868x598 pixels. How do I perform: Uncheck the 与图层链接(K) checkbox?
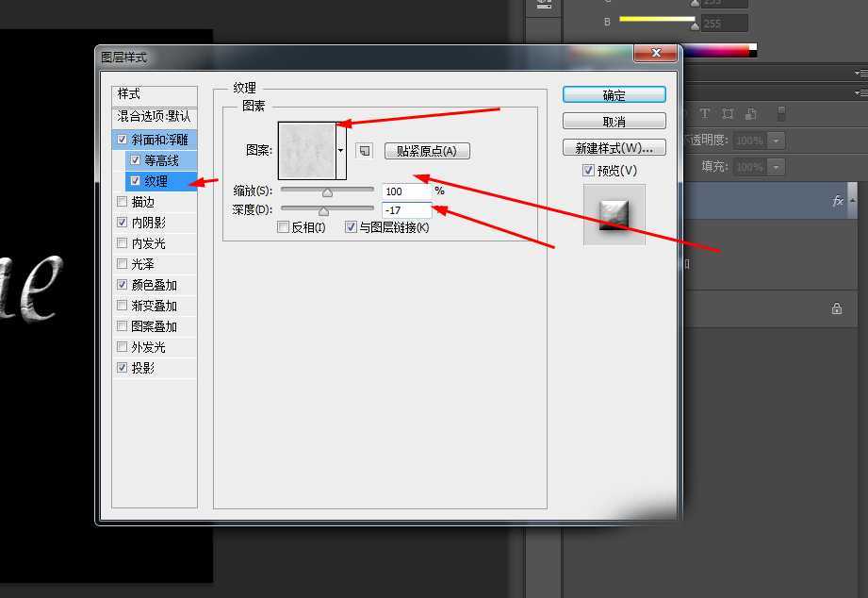pyautogui.click(x=352, y=226)
